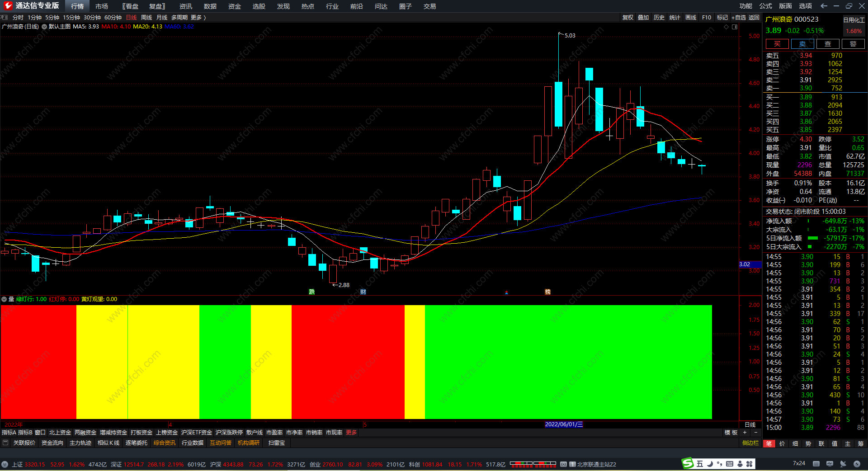The width and height of the screenshot is (868, 471).
Task: Switch to 5分钟 period
Action: [x=52, y=18]
